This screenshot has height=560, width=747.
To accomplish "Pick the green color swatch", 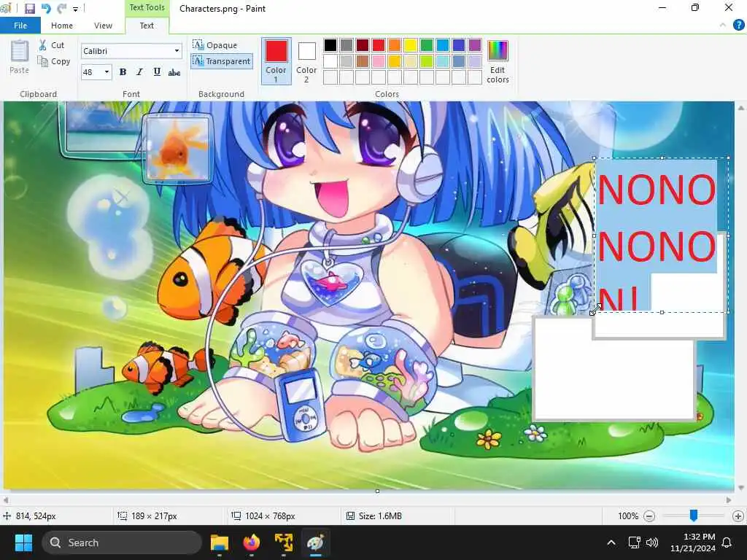I will pyautogui.click(x=427, y=44).
